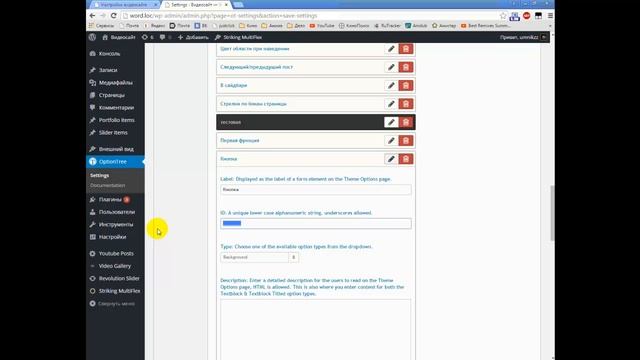Open the OptionTree Settings submenu link
Viewport: 640px width, 360px height.
100,175
